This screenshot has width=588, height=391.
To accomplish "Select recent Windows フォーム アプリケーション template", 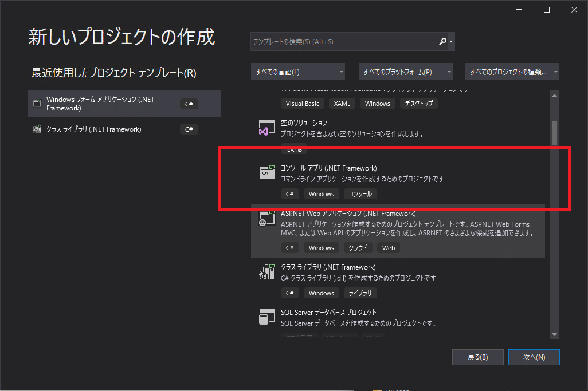I will (x=124, y=104).
